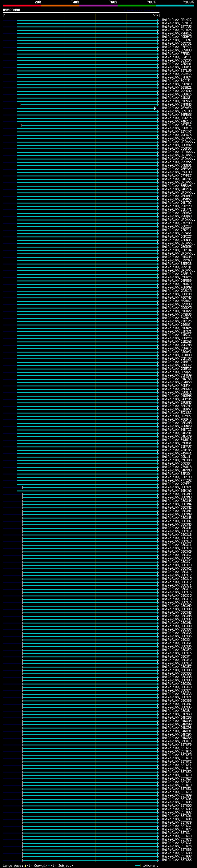The image size is (197, 868).
Task: Select last hit label UniRef100_B3TGB6
Action: click(177, 860)
